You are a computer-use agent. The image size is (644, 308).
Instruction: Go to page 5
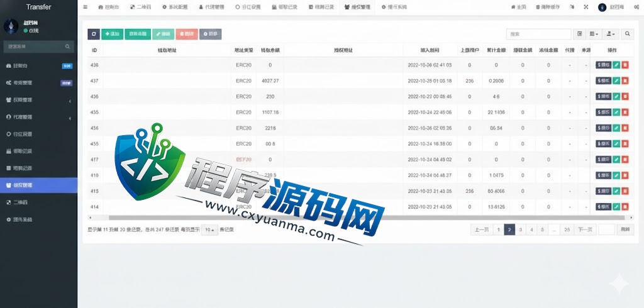[542, 229]
